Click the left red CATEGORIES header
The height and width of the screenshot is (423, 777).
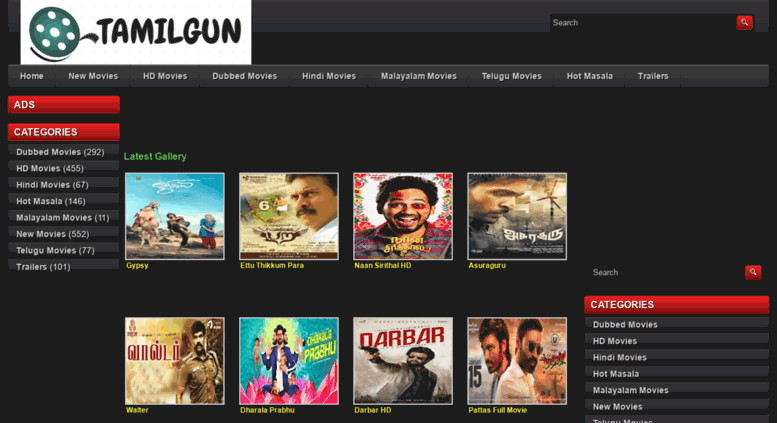(x=63, y=132)
